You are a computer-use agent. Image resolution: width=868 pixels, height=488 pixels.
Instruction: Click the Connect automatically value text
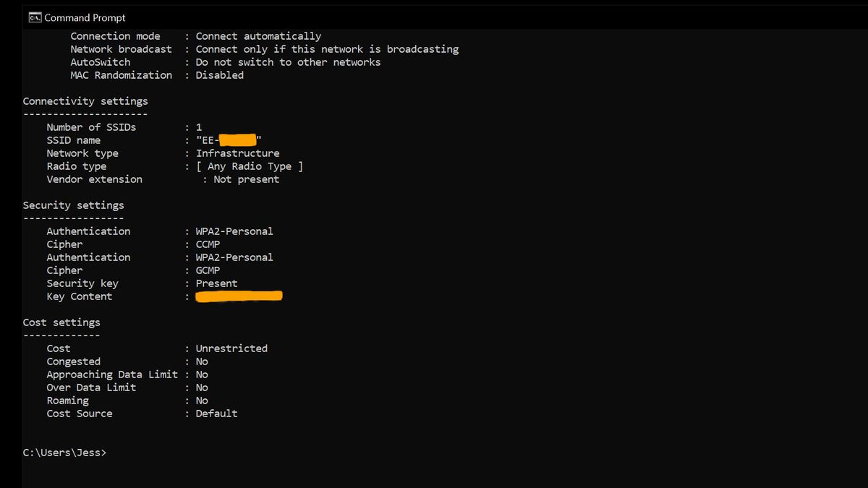click(258, 36)
